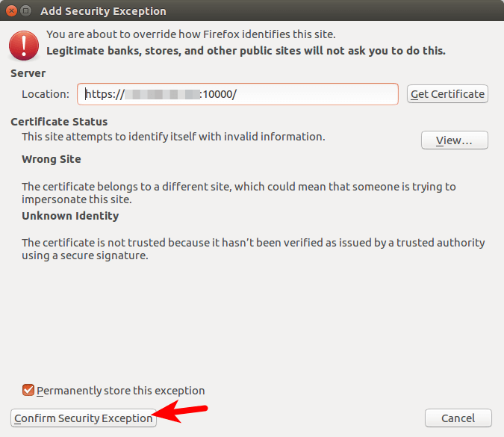Click the override Firefox identification message
The image size is (504, 437).
190,34
